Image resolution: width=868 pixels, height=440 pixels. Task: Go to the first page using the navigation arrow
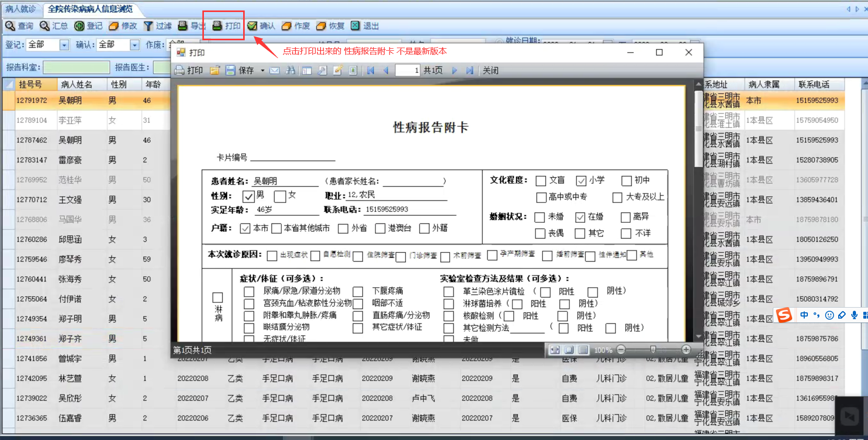pyautogui.click(x=371, y=71)
